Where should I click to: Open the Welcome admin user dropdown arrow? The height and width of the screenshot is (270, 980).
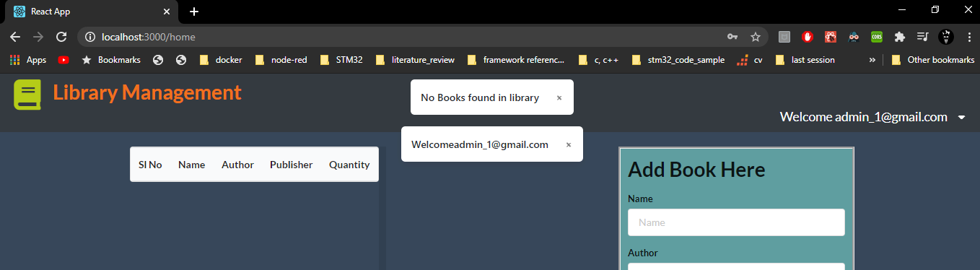(961, 117)
